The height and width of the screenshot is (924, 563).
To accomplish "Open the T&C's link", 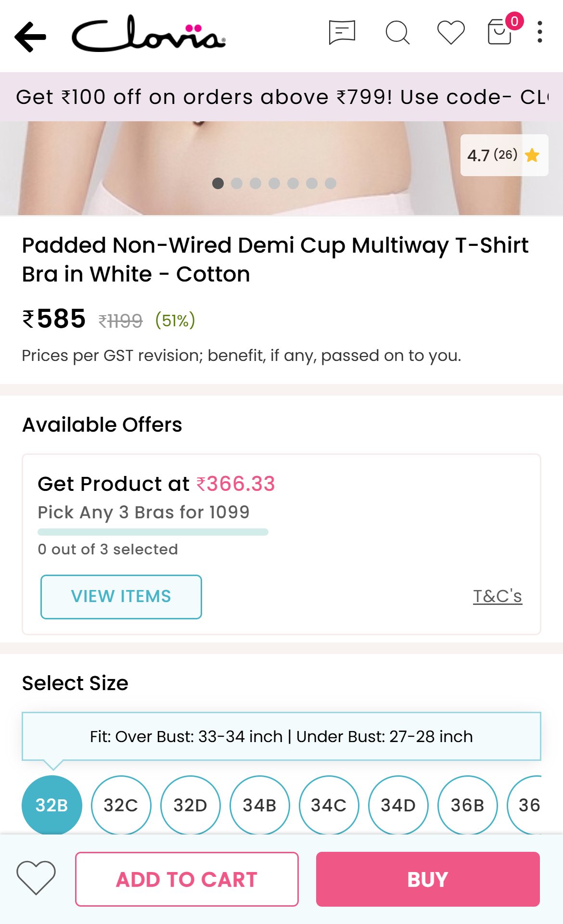I will [498, 596].
